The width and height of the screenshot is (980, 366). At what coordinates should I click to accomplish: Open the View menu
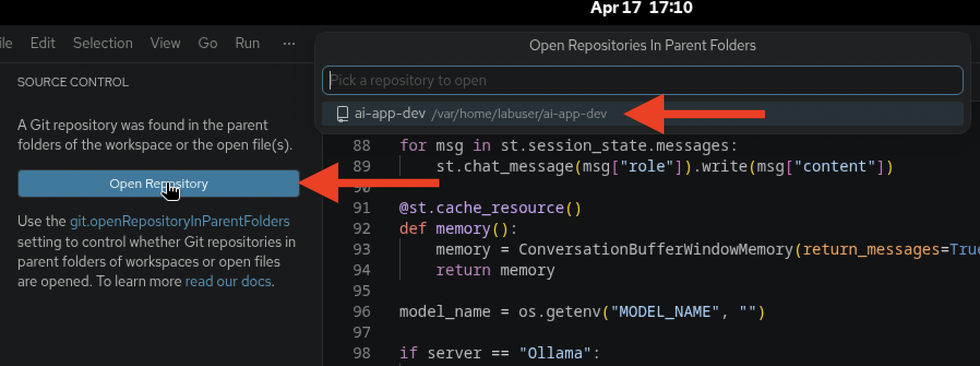click(165, 43)
